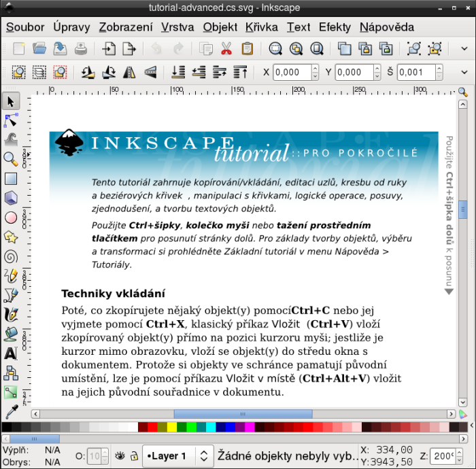Raise selection to top

[x=240, y=72]
